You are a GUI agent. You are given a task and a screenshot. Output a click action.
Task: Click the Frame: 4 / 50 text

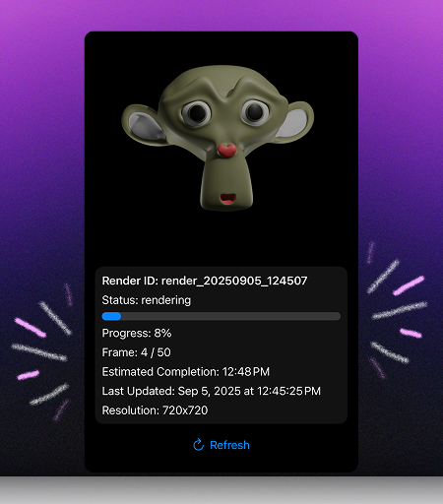136,352
